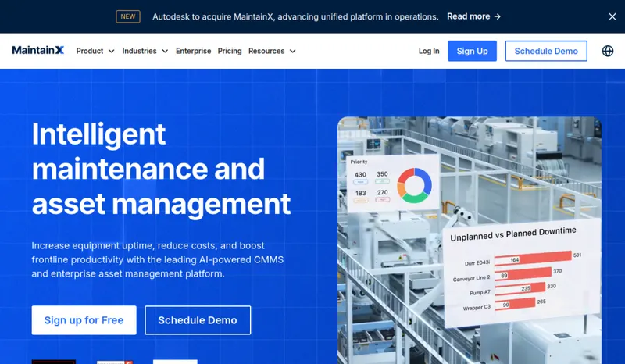Viewport: 625px width, 364px height.
Task: Expand the Resources dropdown chevron
Action: (292, 51)
